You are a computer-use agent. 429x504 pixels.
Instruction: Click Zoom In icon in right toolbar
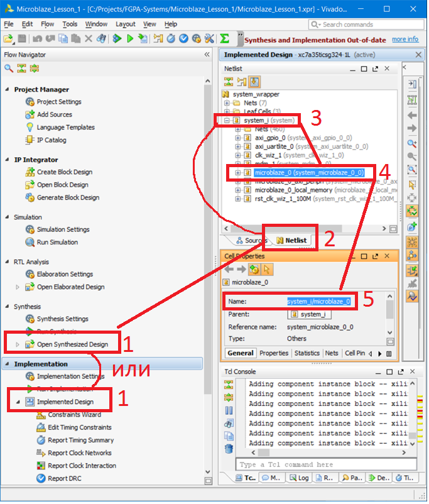click(412, 143)
